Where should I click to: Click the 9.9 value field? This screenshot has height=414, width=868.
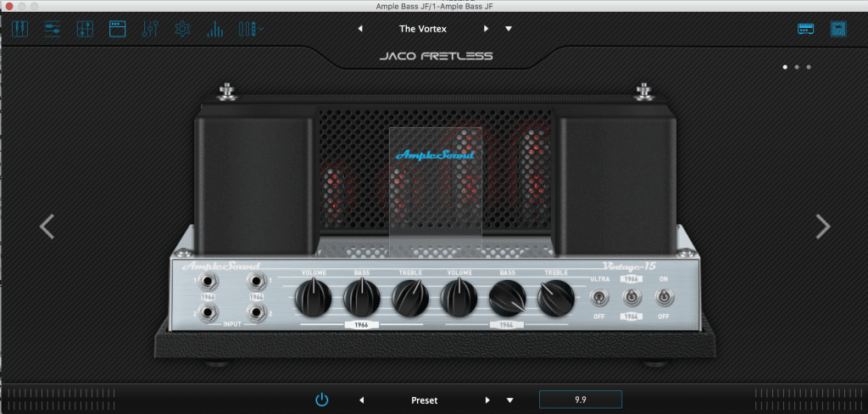coord(581,400)
